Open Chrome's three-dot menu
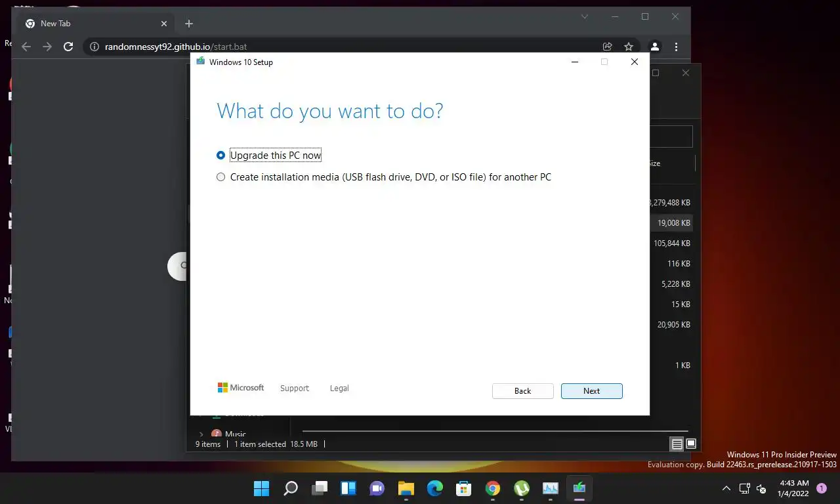Screen dimensions: 840x504 676,47
